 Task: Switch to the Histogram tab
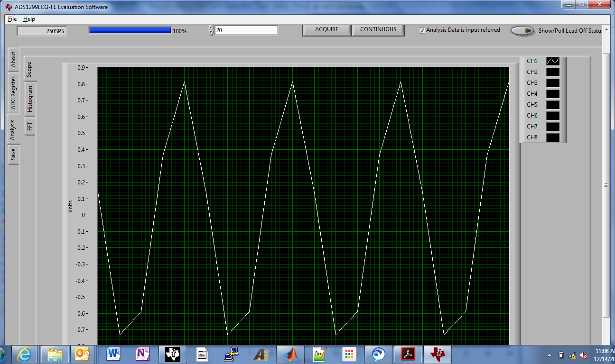(30, 99)
